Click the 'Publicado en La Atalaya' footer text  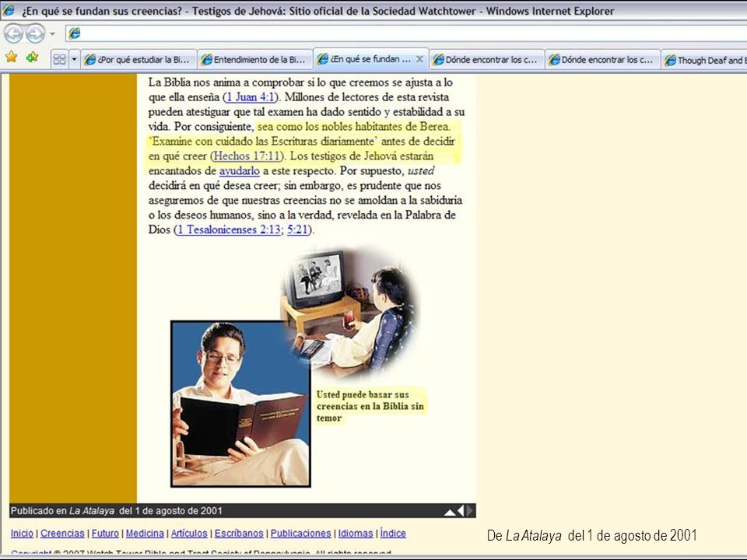(116, 511)
